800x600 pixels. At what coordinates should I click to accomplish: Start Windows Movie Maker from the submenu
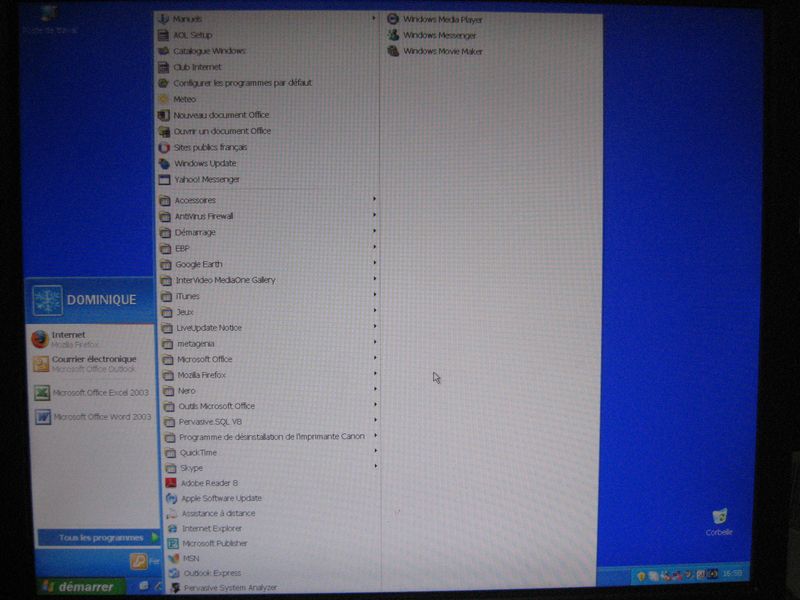click(x=435, y=51)
